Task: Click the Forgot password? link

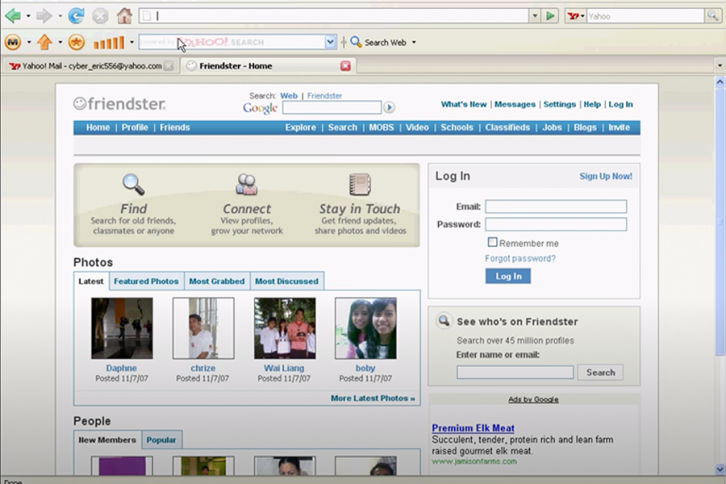Action: [x=520, y=258]
